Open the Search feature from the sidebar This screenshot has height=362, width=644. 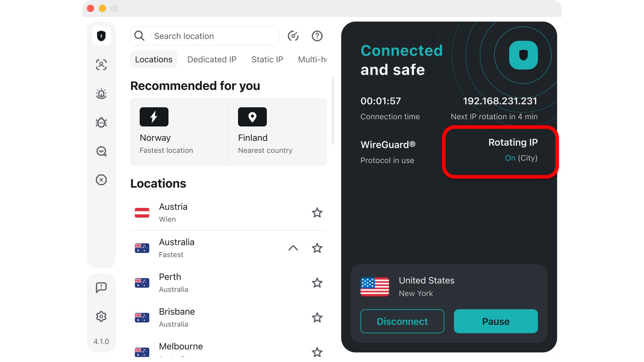click(101, 151)
